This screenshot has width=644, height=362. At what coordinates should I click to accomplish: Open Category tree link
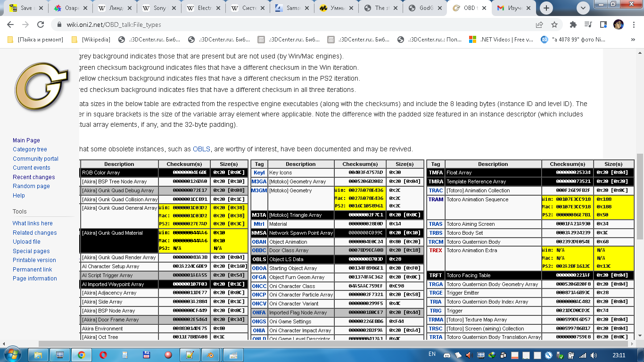(30, 149)
